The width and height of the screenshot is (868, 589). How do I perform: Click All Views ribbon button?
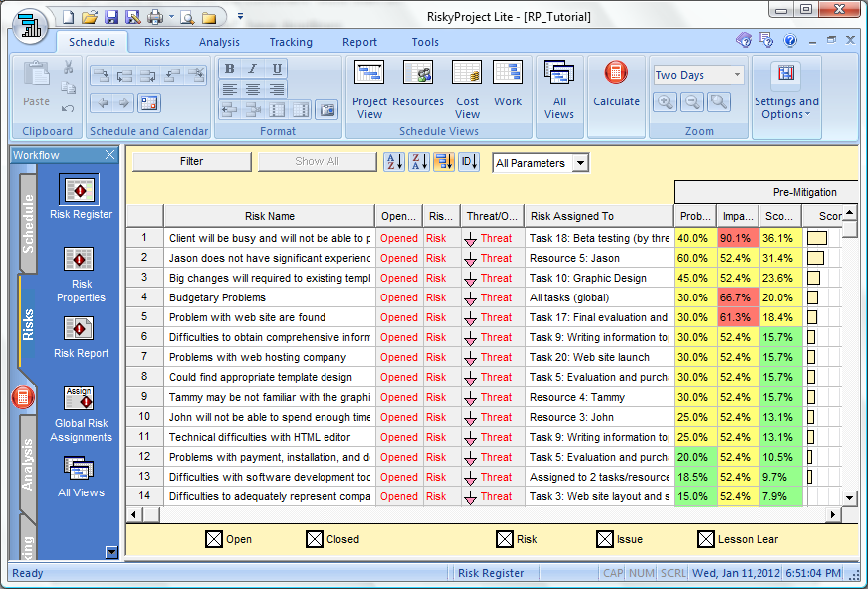click(x=559, y=90)
